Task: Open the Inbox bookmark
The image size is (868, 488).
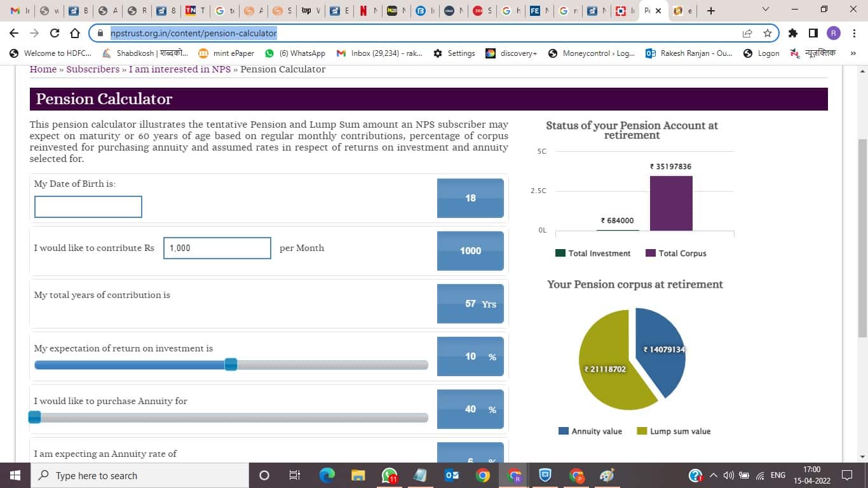Action: [379, 53]
